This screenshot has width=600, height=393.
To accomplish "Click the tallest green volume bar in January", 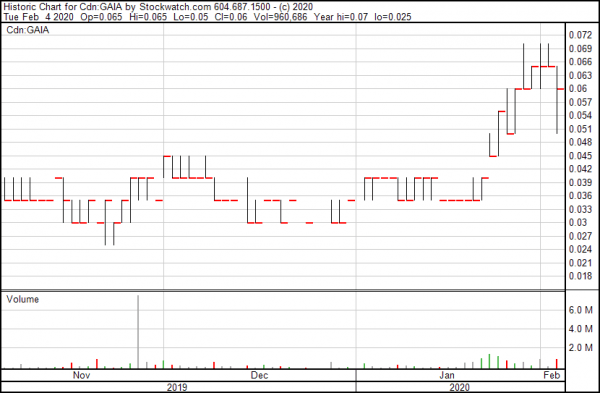I will 489,361.
